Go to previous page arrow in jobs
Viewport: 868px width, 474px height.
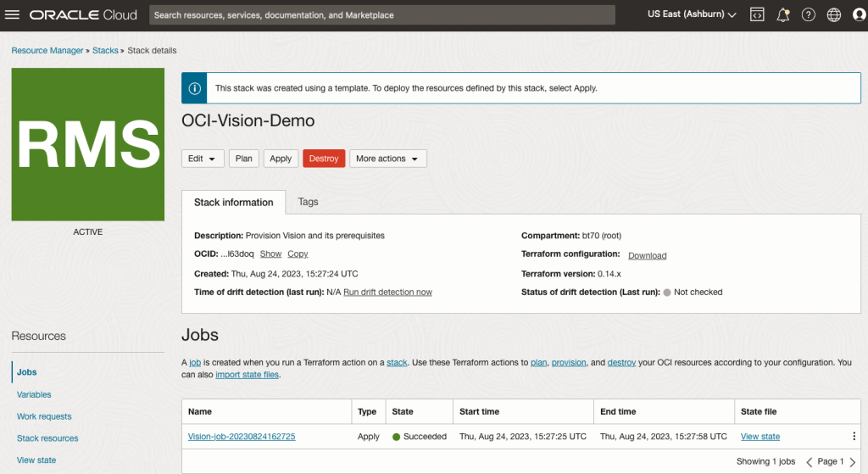809,462
